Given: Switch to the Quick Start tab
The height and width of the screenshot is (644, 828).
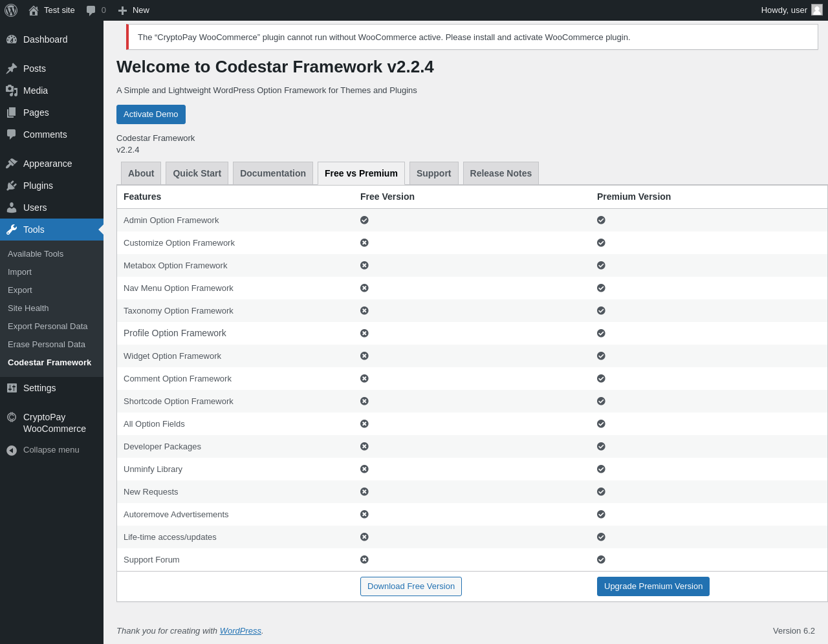Looking at the screenshot, I should 197,173.
